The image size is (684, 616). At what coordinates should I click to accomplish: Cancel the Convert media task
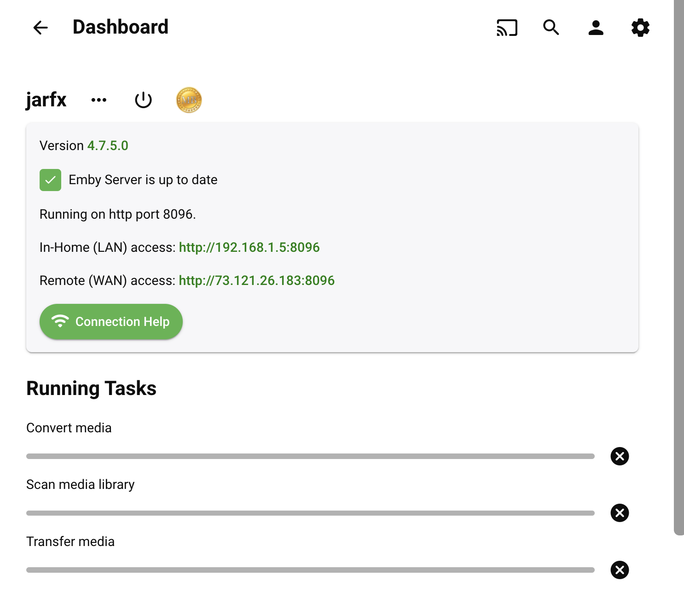pyautogui.click(x=620, y=456)
